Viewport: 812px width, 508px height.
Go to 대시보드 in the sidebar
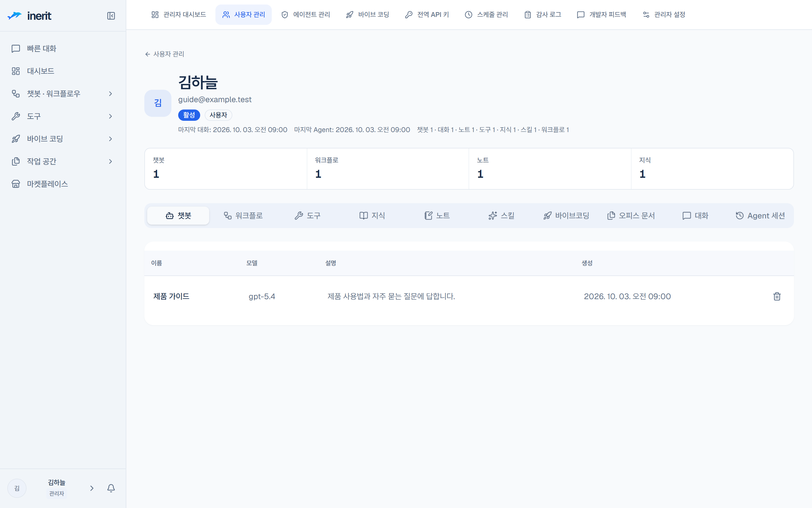[63, 71]
